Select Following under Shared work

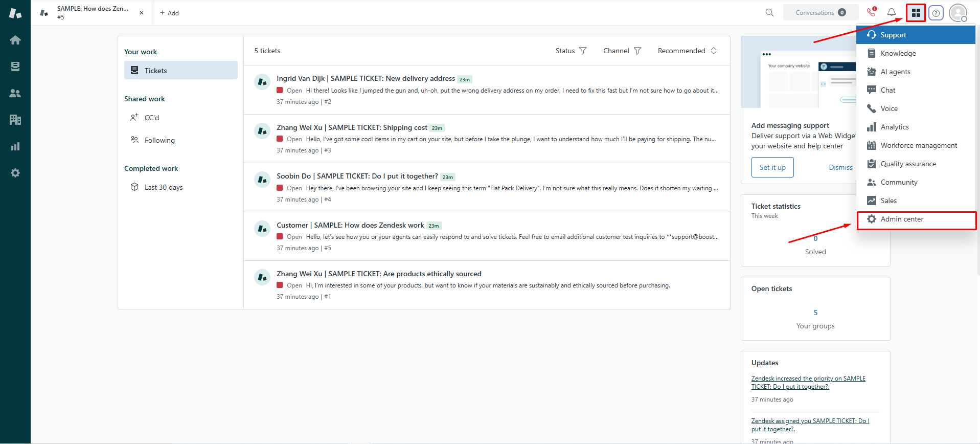(x=159, y=140)
